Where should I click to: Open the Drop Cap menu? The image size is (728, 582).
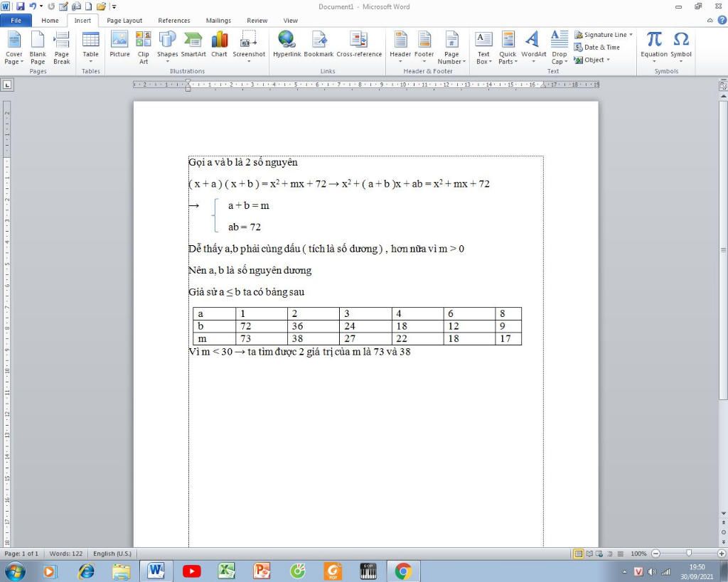559,48
